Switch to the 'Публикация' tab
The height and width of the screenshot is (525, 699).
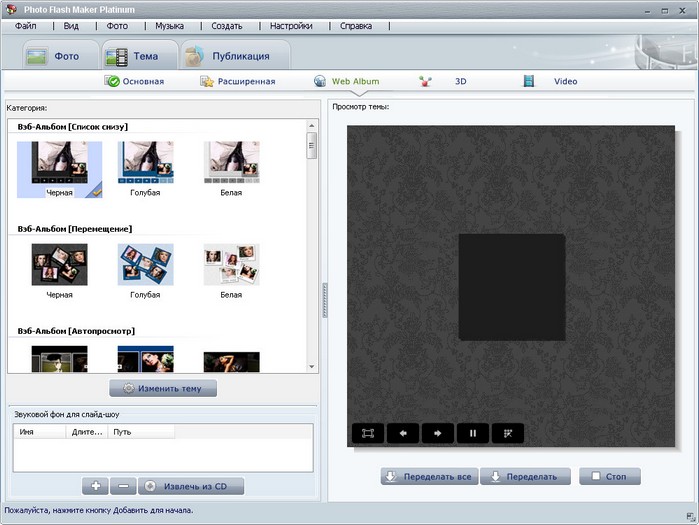(x=234, y=56)
